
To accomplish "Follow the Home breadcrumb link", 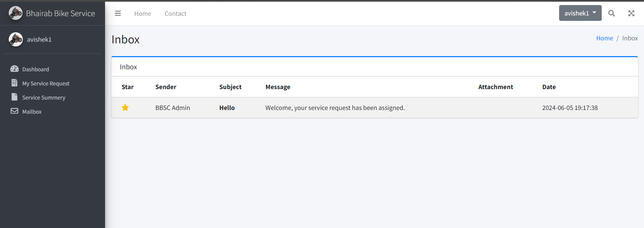I will (x=604, y=38).
